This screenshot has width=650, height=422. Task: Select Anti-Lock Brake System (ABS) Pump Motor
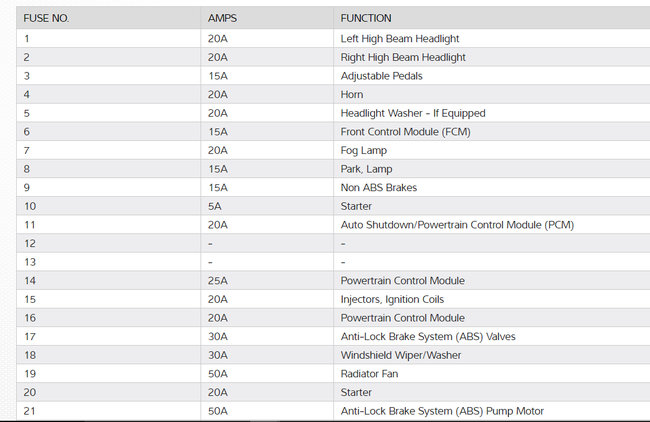pos(442,411)
